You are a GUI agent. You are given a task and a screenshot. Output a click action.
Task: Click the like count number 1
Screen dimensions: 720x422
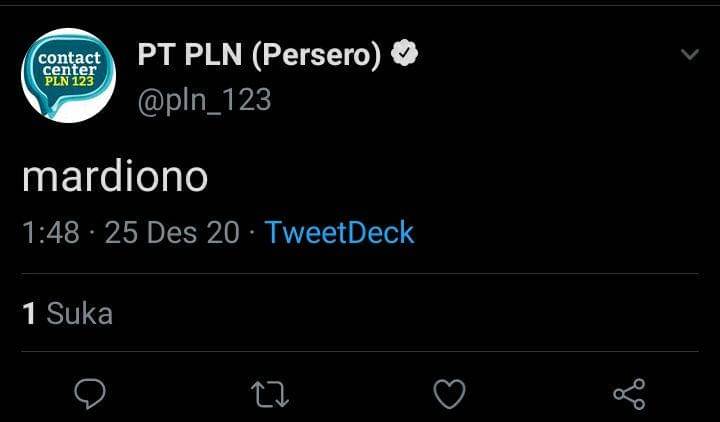point(29,314)
